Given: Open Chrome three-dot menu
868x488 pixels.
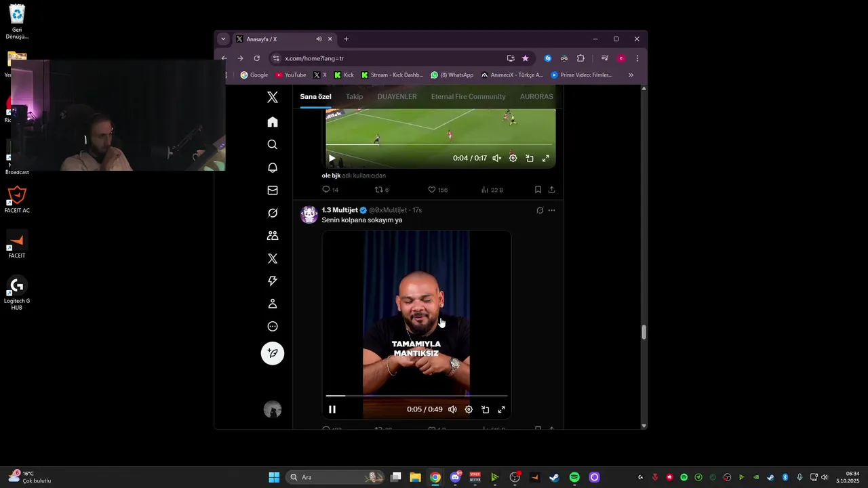Looking at the screenshot, I should [x=637, y=58].
